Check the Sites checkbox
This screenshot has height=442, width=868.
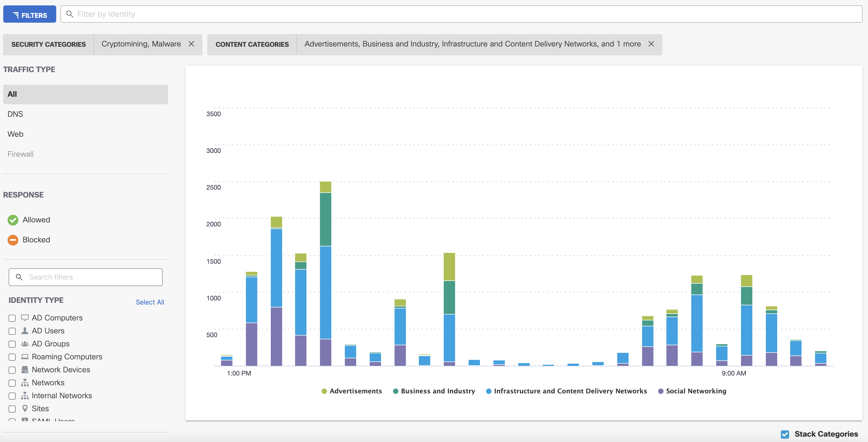click(12, 409)
